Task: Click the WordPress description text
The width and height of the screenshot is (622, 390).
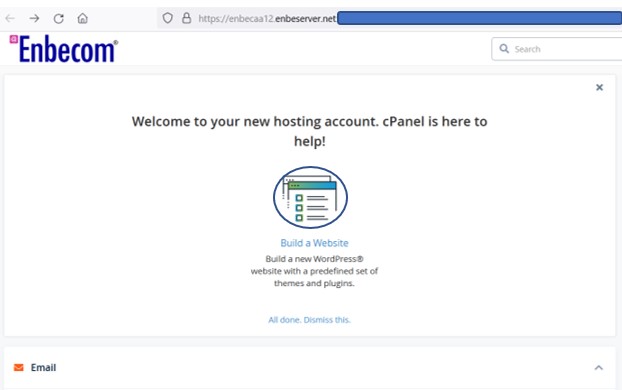Action: (314, 271)
